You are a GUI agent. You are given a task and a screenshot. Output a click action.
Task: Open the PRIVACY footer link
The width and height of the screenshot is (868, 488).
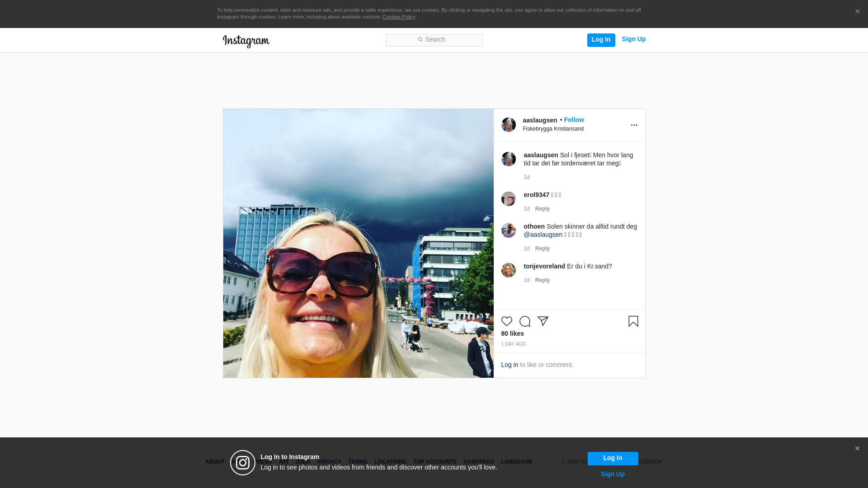(x=329, y=462)
